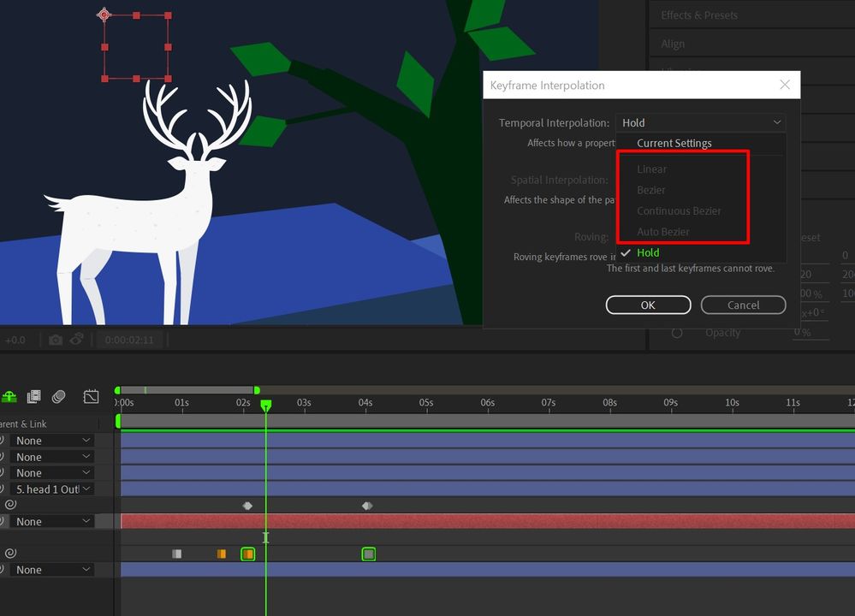This screenshot has width=855, height=616.
Task: Click the Opacity 0 % value
Action: (x=802, y=332)
